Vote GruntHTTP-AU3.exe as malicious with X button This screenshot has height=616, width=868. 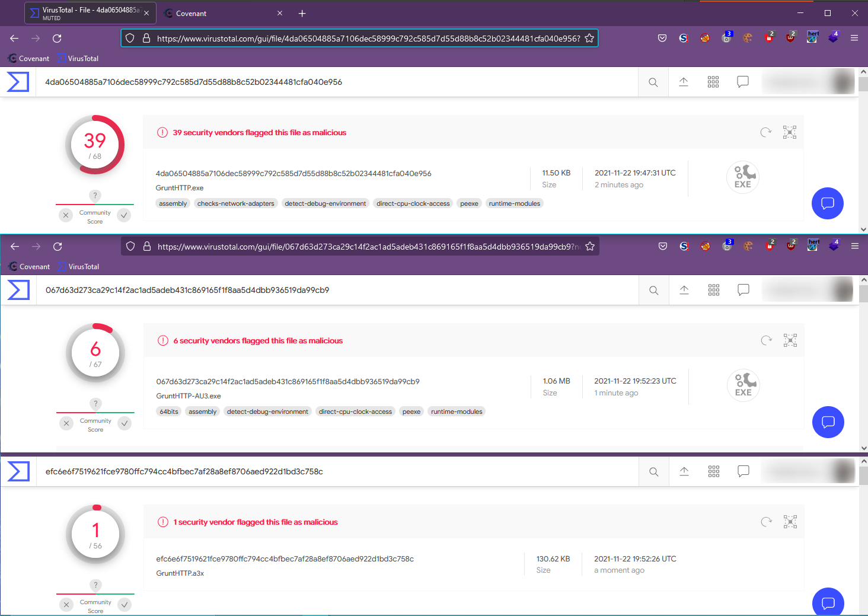click(x=66, y=423)
